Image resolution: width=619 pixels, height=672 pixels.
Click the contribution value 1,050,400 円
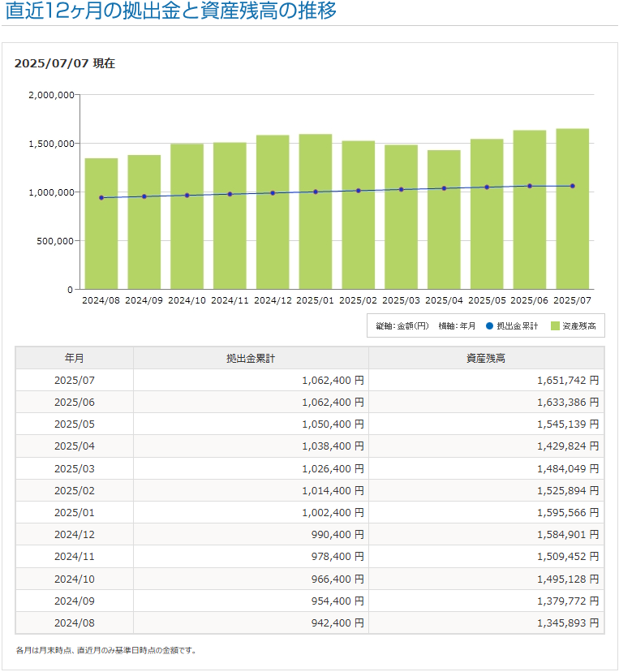[x=333, y=424]
